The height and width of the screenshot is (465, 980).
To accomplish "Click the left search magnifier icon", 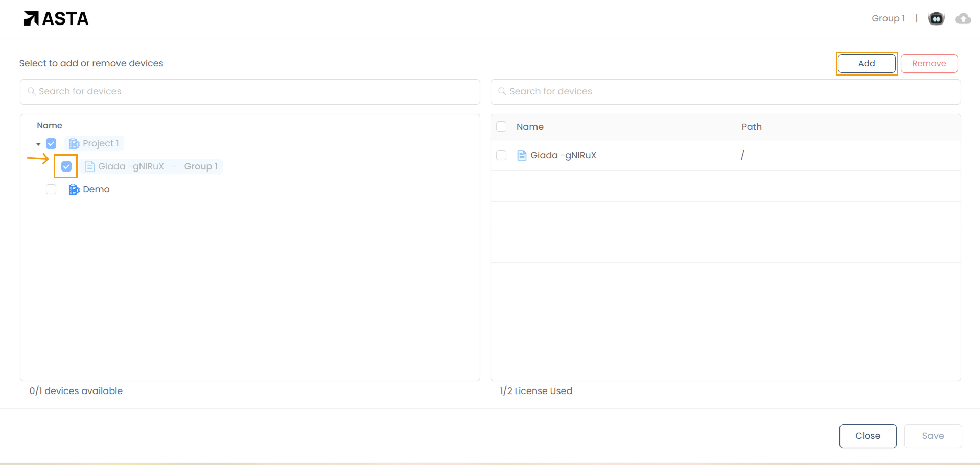I will click(32, 91).
